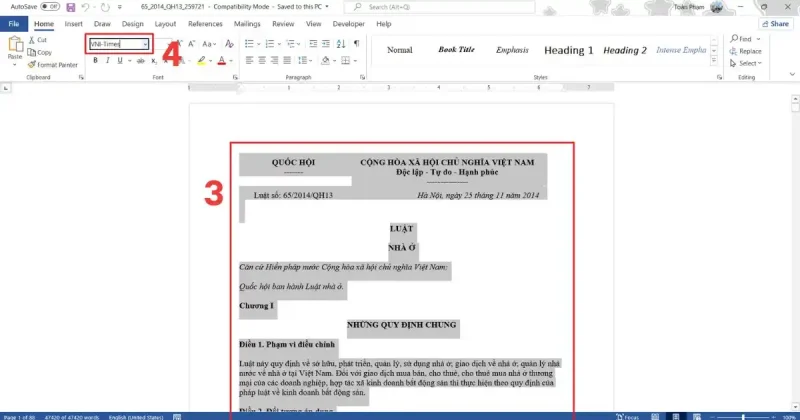Click the Copy button
The image size is (800, 420).
click(39, 52)
